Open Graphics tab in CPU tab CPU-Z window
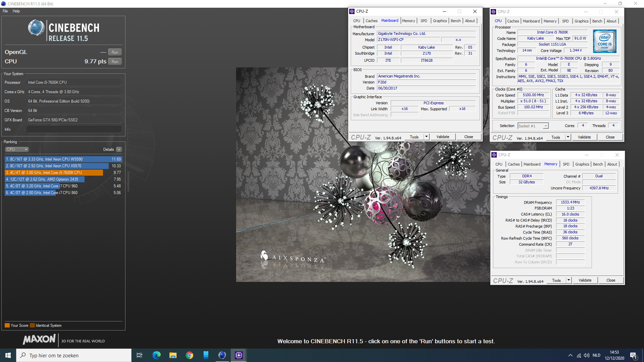Screen dimensions: 644x362 click(581, 21)
